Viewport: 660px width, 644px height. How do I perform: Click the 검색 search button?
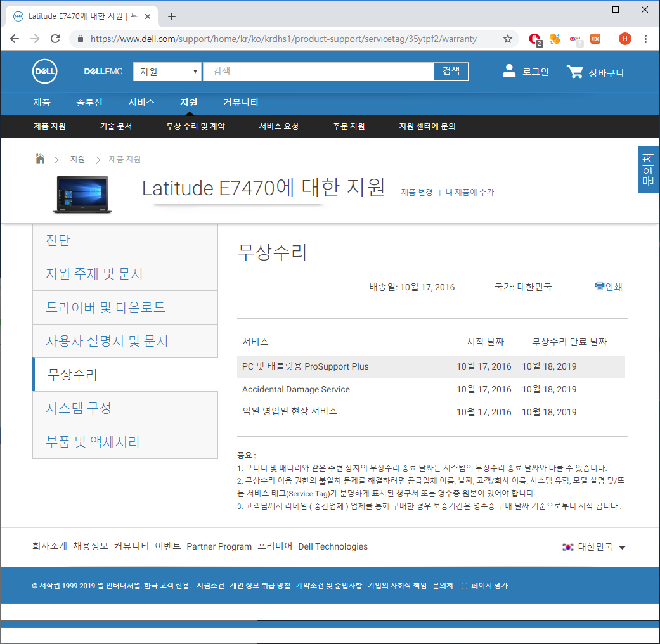pos(451,71)
